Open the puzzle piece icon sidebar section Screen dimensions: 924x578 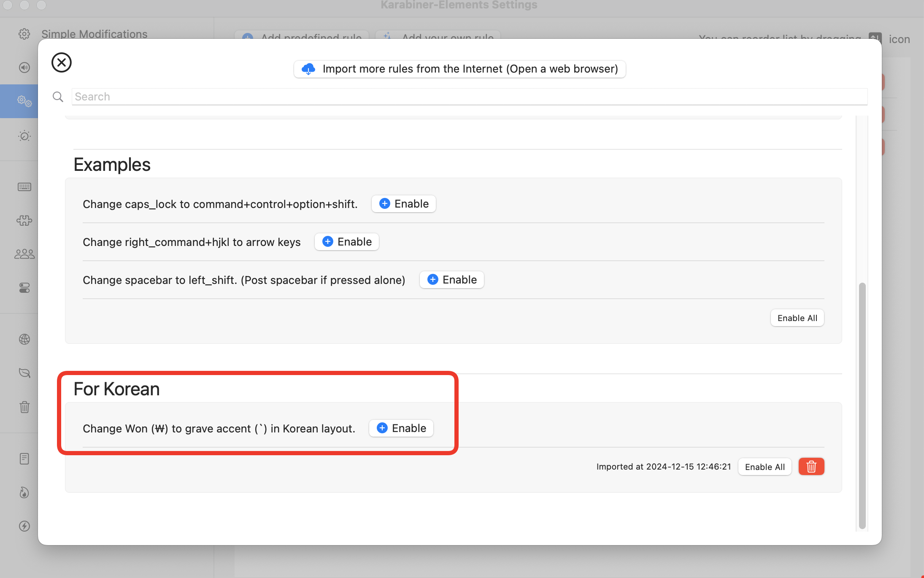(x=24, y=220)
